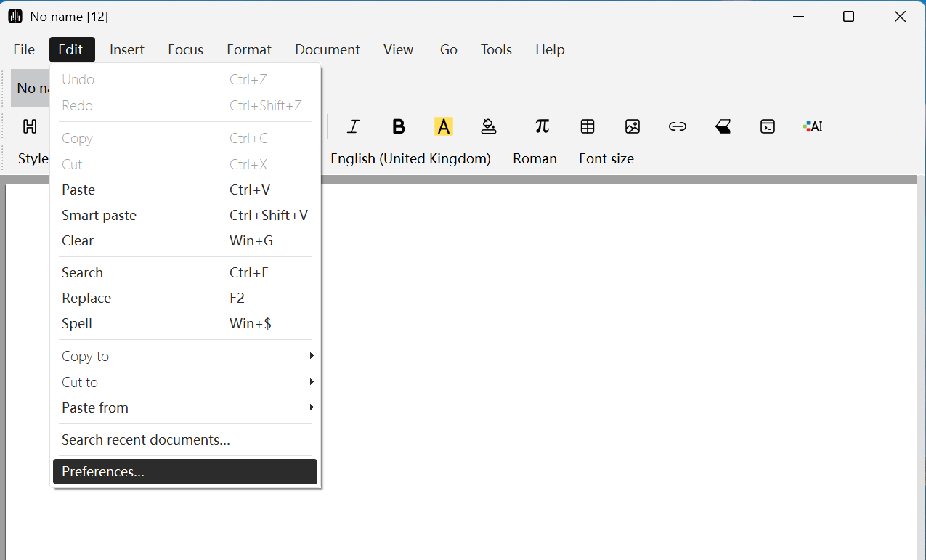
Task: Click the AI assistant icon
Action: [813, 126]
